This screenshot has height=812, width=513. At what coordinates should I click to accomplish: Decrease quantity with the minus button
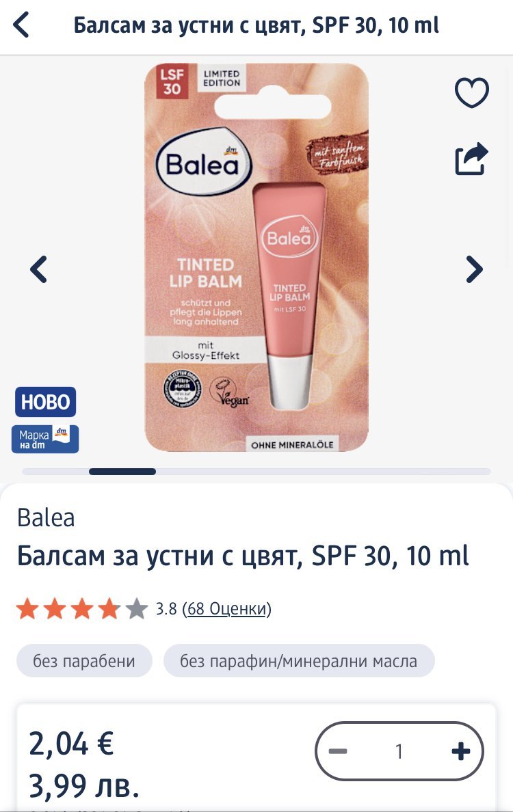338,751
